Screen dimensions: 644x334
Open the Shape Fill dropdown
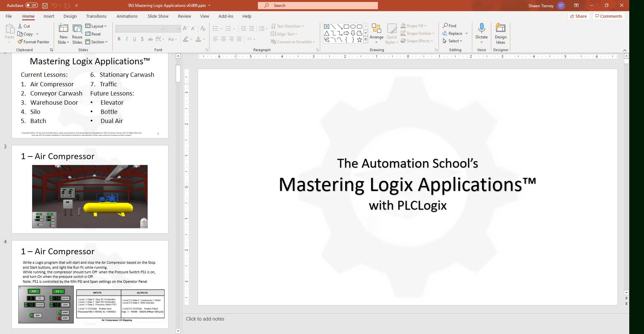(x=414, y=26)
